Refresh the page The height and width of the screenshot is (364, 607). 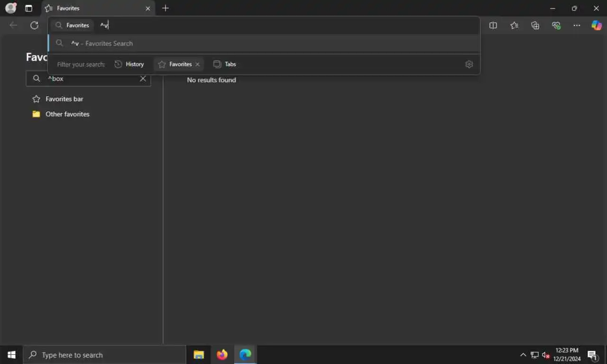[x=34, y=25]
